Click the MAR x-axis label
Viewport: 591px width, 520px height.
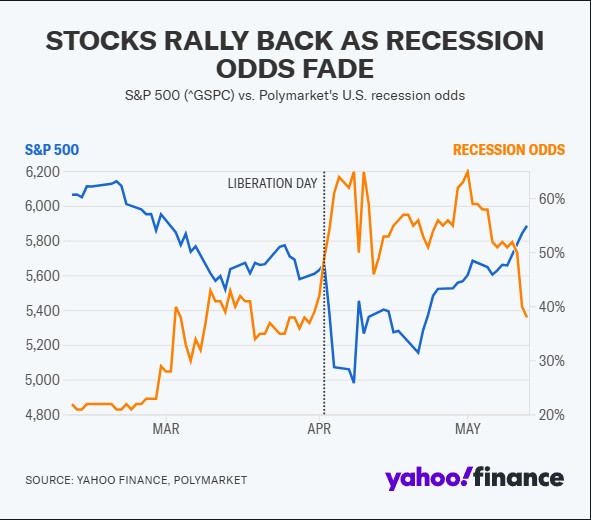pos(166,429)
